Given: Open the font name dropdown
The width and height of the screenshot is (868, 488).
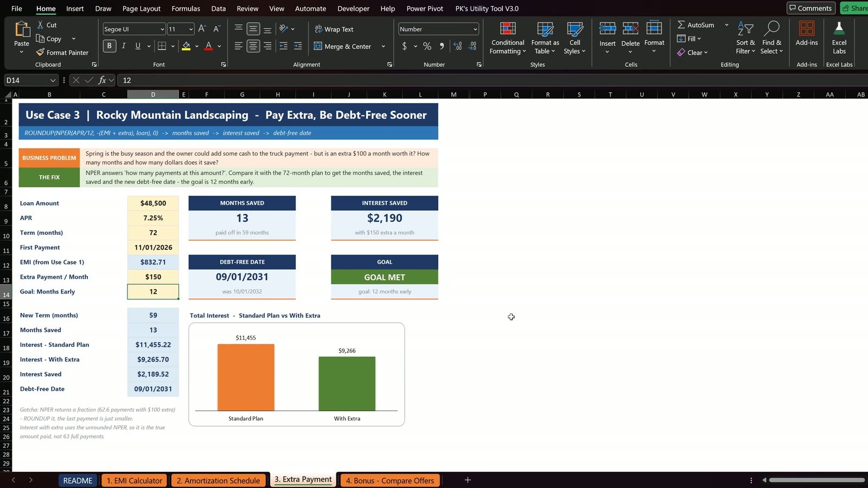Looking at the screenshot, I should click(x=162, y=29).
